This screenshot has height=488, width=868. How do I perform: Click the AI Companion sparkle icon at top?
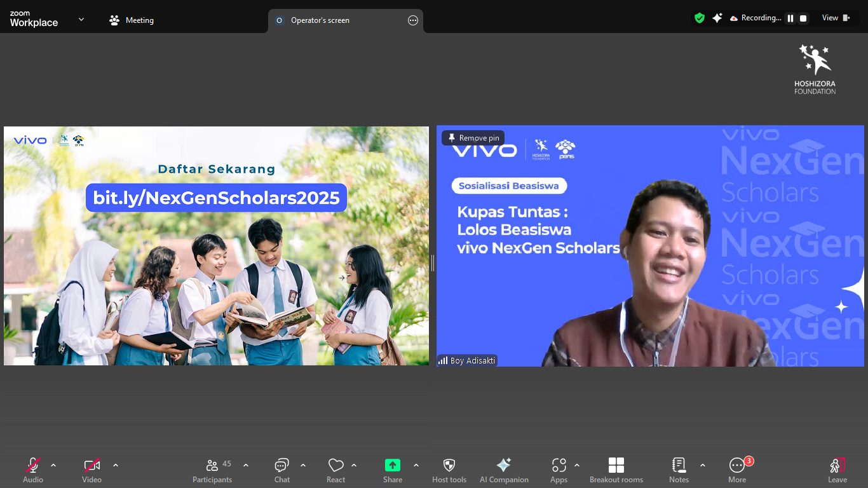[717, 18]
